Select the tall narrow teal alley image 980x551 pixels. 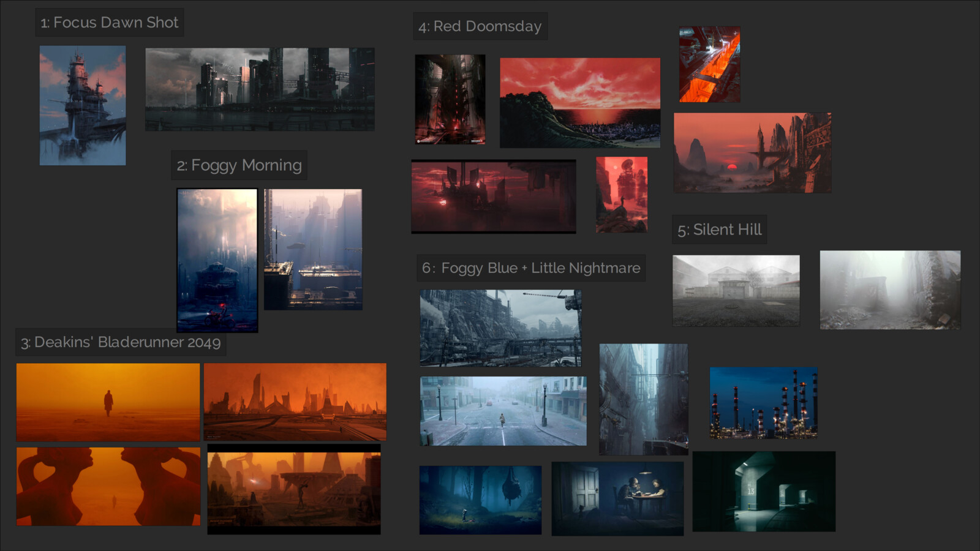pos(643,399)
